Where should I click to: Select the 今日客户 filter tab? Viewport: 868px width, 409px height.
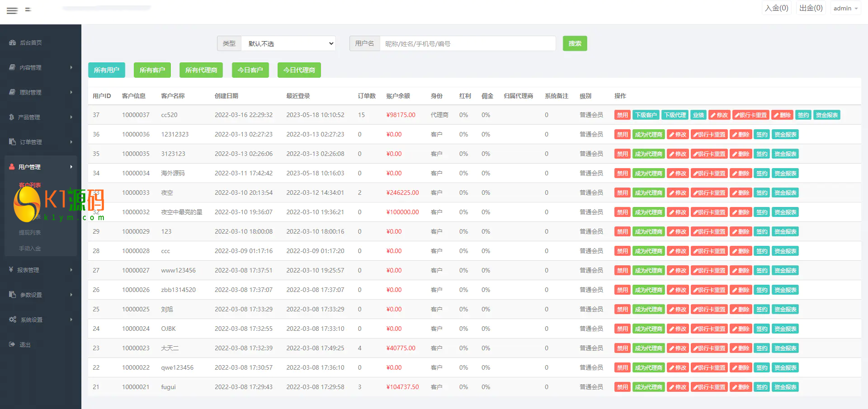tap(250, 70)
